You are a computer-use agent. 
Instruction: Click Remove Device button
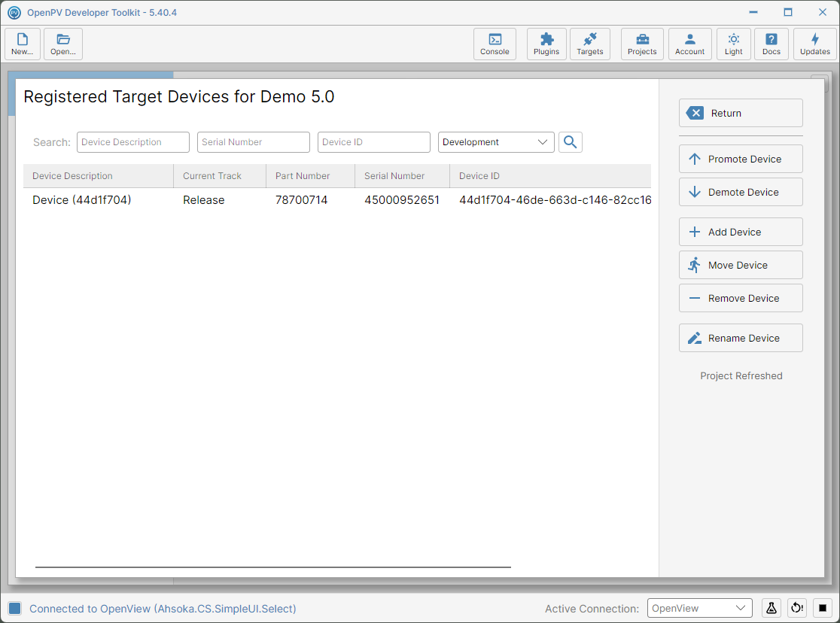[741, 299]
